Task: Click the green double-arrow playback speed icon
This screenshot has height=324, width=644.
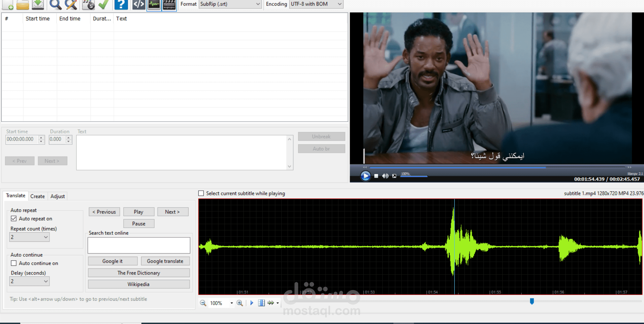Action: (x=270, y=303)
